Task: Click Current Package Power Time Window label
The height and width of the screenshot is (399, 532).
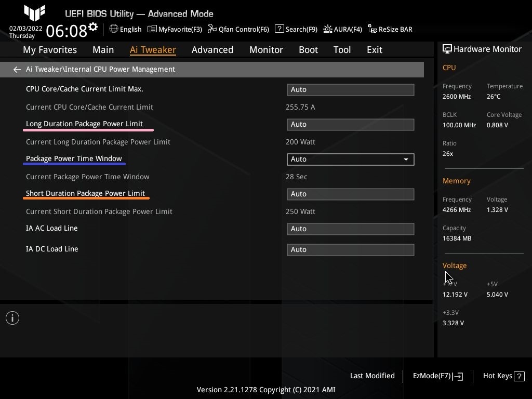Action: [87, 177]
